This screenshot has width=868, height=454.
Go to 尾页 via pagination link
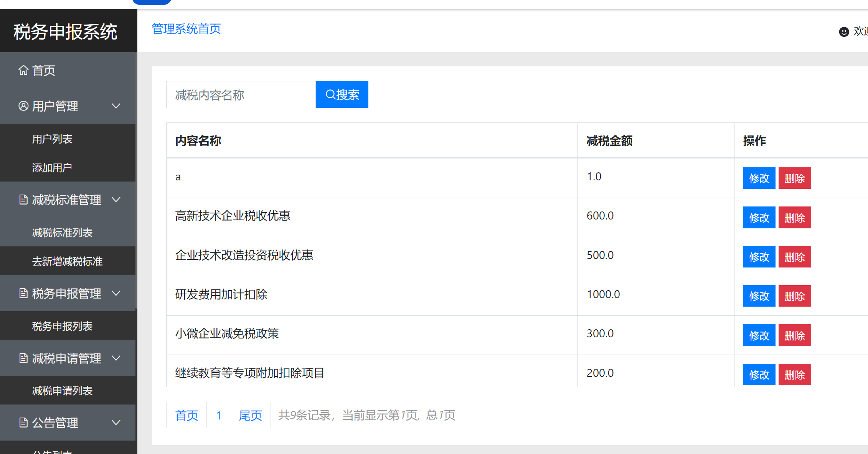[250, 415]
